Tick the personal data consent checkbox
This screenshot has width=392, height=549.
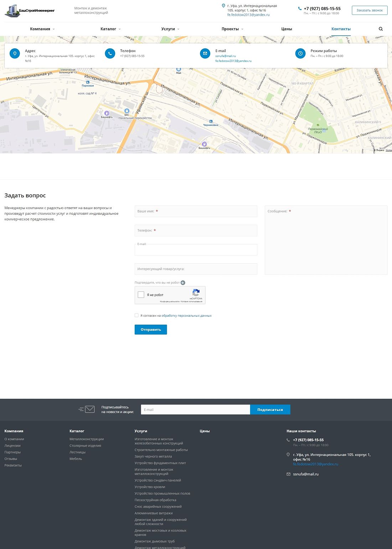[x=136, y=315]
